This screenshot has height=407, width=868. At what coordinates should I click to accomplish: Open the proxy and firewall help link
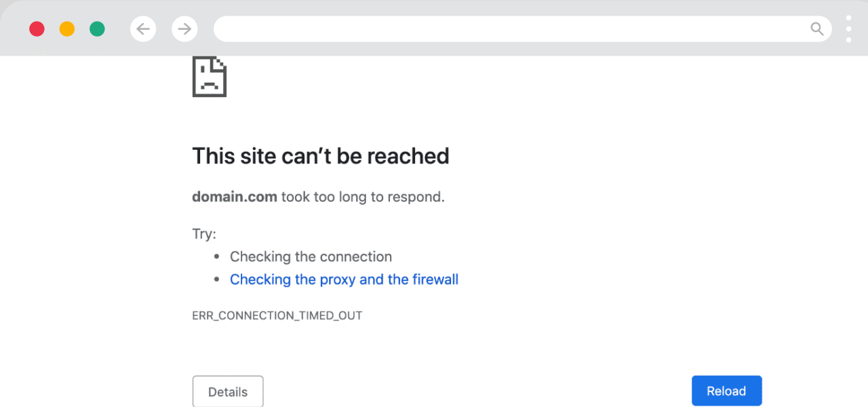344,279
